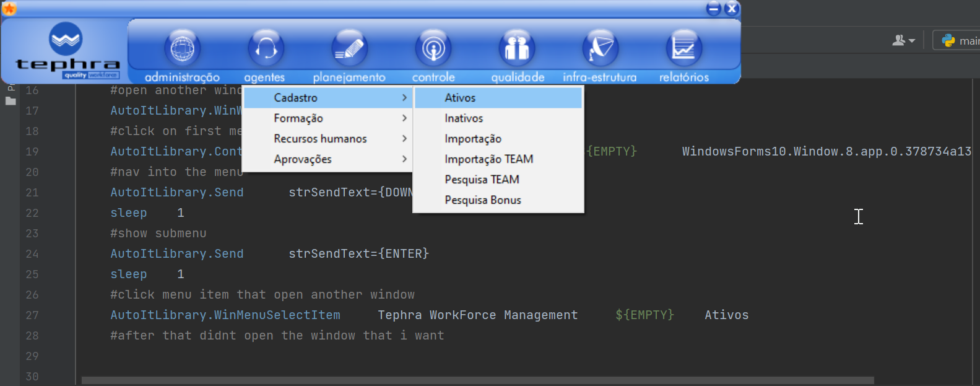980x386 pixels.
Task: Click the agentes headset icon
Action: [x=266, y=48]
